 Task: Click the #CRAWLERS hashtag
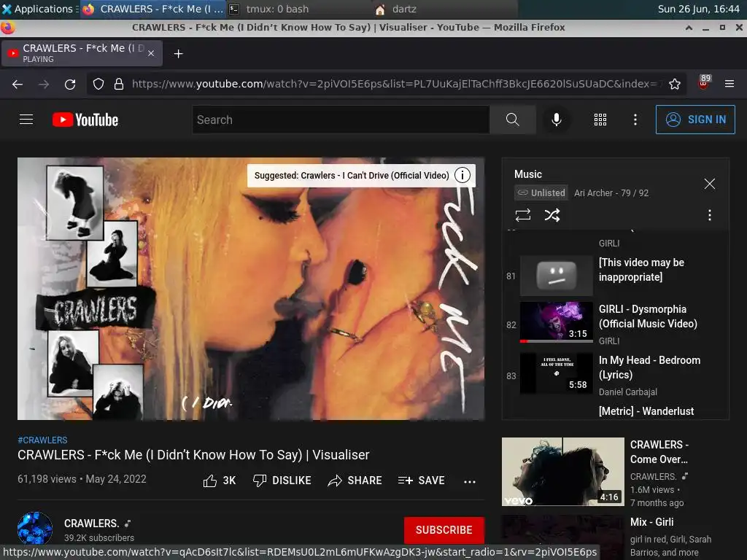[42, 440]
